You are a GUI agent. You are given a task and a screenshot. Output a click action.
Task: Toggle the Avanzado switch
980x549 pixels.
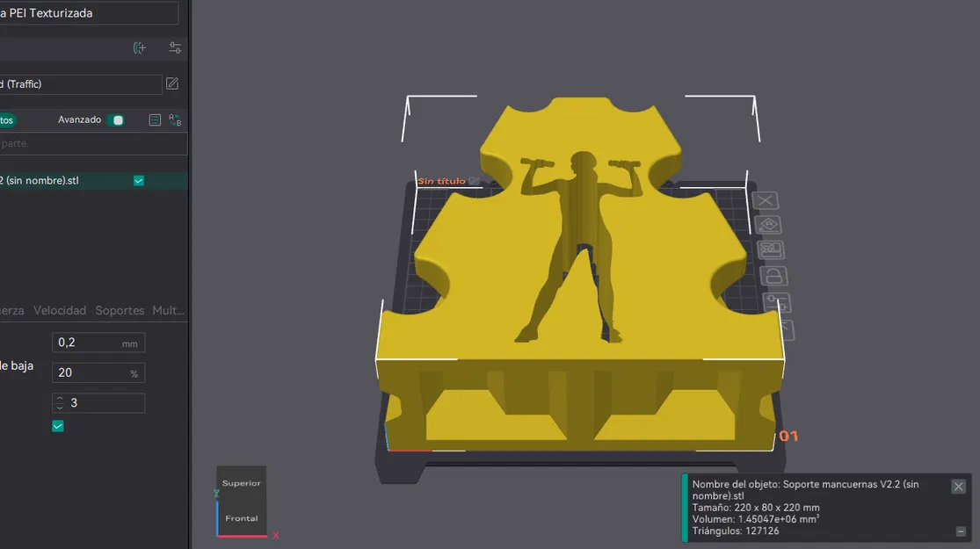point(116,120)
